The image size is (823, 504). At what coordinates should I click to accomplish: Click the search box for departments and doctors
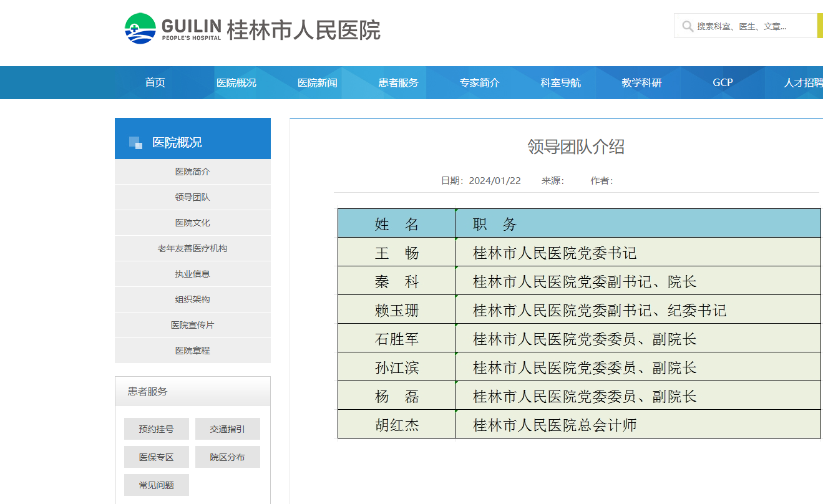click(x=746, y=26)
